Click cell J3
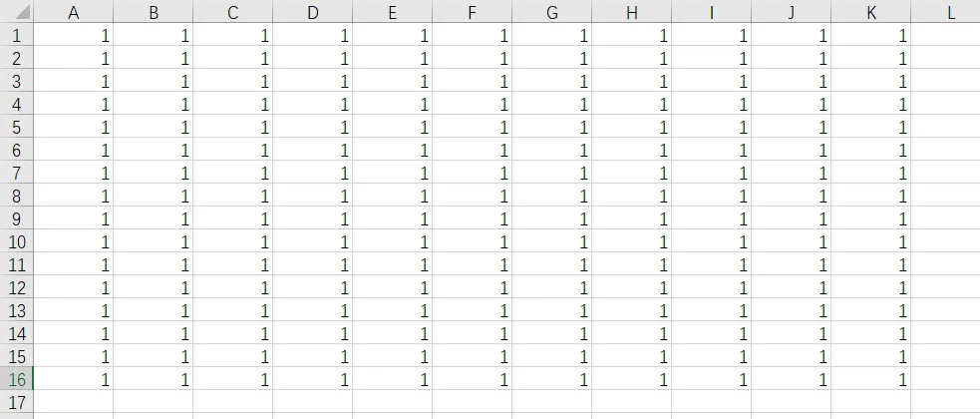This screenshot has width=980, height=419. (792, 81)
